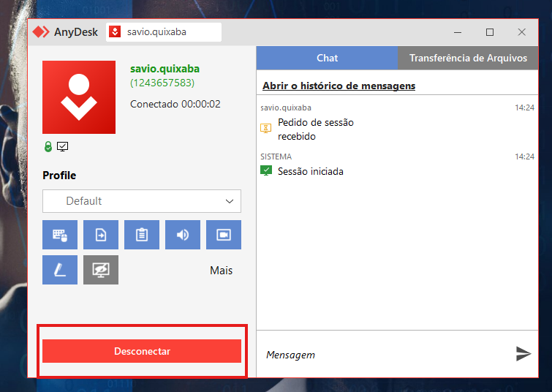Image resolution: width=552 pixels, height=392 pixels.
Task: Toggle keyboard and mouse control permission
Action: pyautogui.click(x=60, y=235)
